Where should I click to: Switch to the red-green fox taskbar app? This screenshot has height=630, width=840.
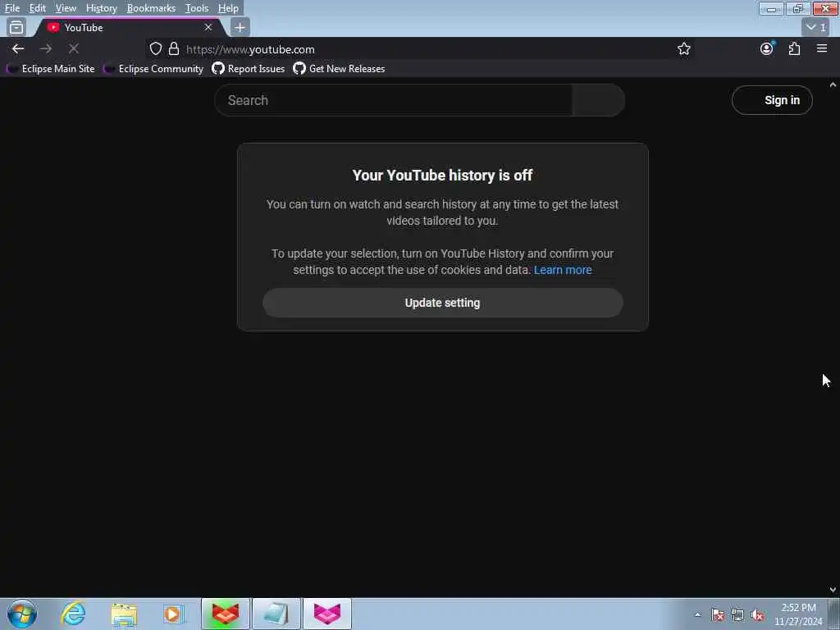(x=225, y=614)
